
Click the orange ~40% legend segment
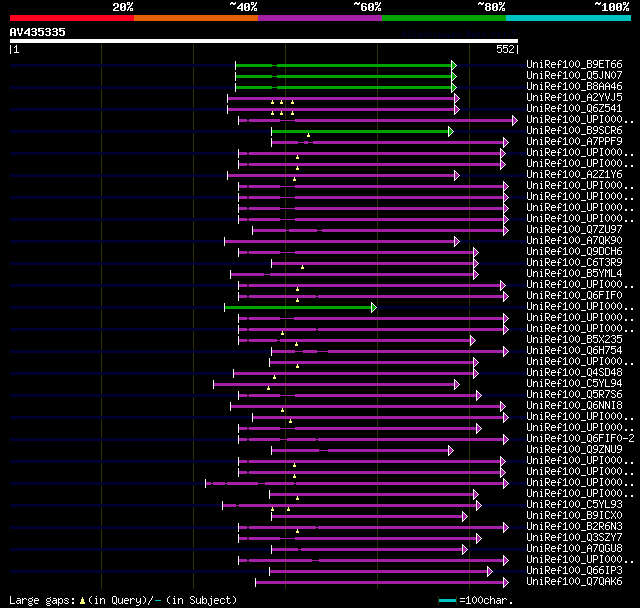196,18
